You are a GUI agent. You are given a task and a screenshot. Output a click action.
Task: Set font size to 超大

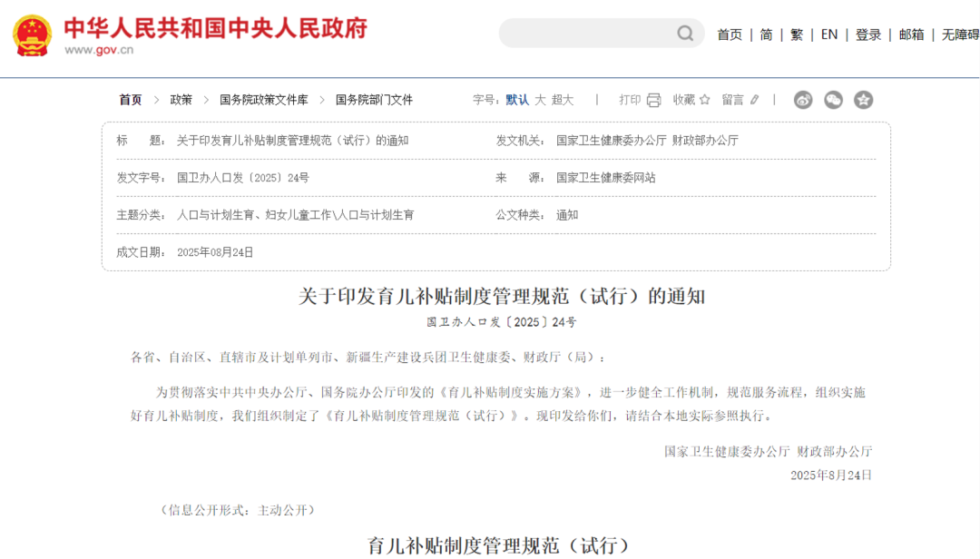(x=563, y=100)
